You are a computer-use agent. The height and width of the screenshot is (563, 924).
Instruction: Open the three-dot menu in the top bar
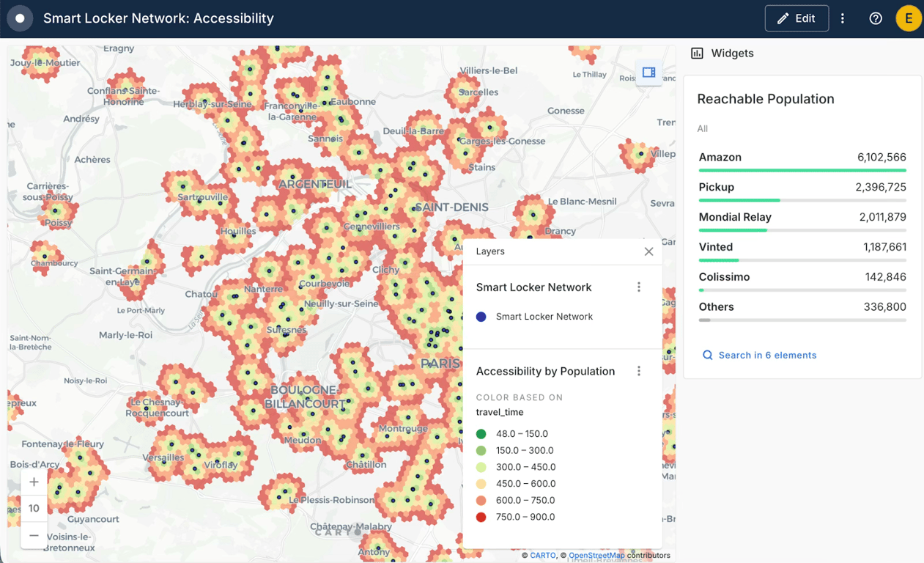point(842,18)
